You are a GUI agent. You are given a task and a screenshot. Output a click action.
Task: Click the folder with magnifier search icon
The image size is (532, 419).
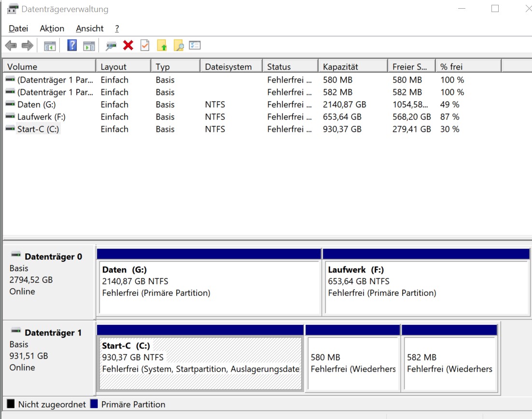click(x=179, y=45)
